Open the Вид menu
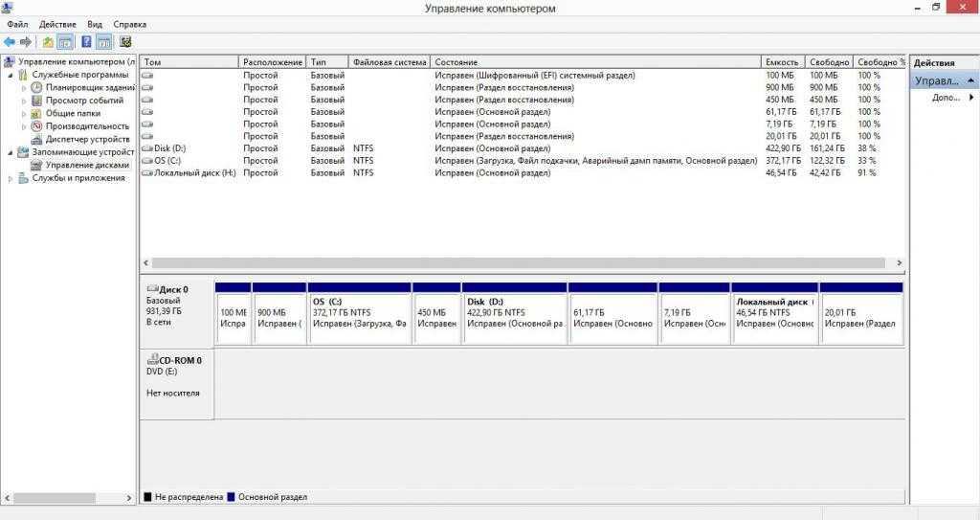The image size is (980, 520). click(x=95, y=24)
